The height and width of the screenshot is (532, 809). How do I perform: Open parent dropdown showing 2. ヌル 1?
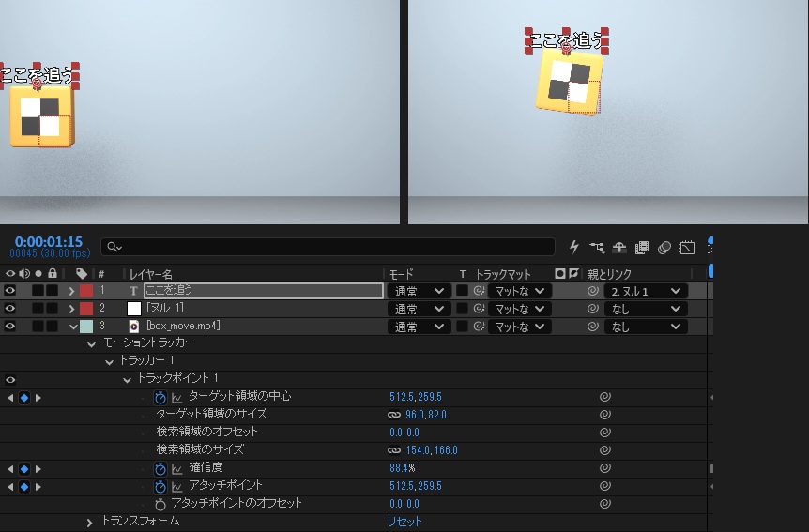click(x=646, y=291)
